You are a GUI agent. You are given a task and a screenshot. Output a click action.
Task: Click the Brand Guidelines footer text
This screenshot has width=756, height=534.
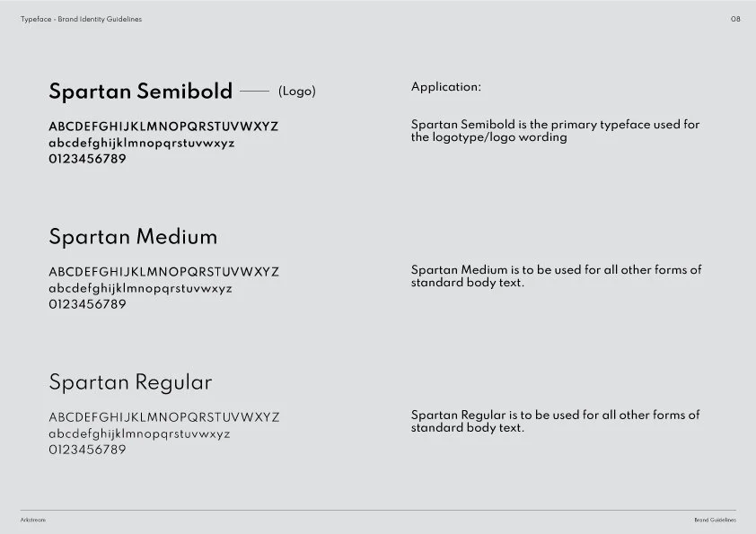[715, 520]
